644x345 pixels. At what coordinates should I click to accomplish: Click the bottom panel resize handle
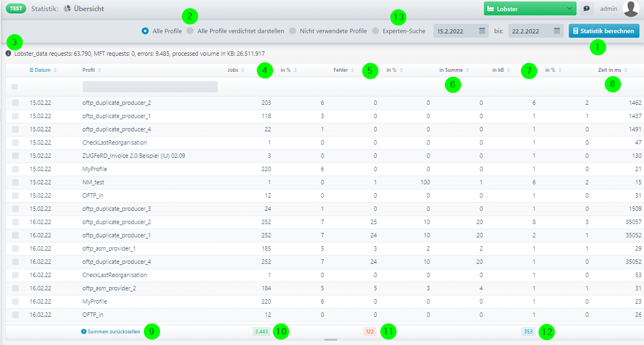click(331, 340)
